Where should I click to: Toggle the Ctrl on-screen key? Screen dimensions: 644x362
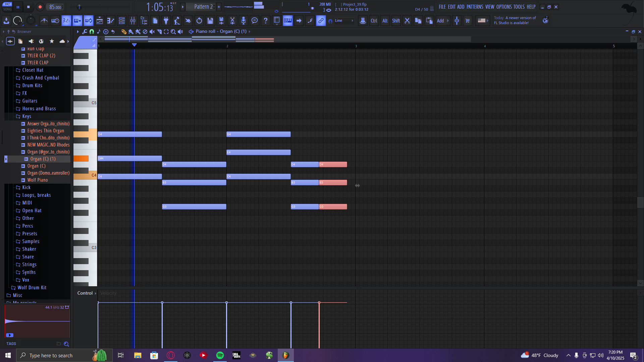tap(374, 21)
